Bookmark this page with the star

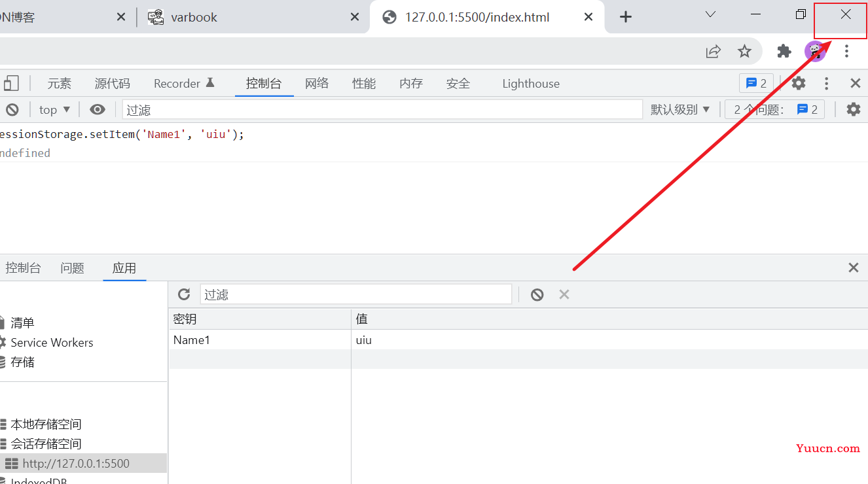(744, 51)
